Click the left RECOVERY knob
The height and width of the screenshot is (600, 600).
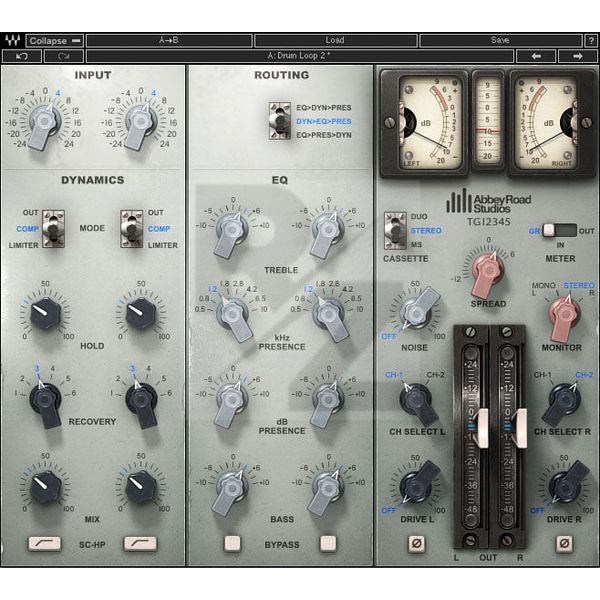(x=45, y=401)
